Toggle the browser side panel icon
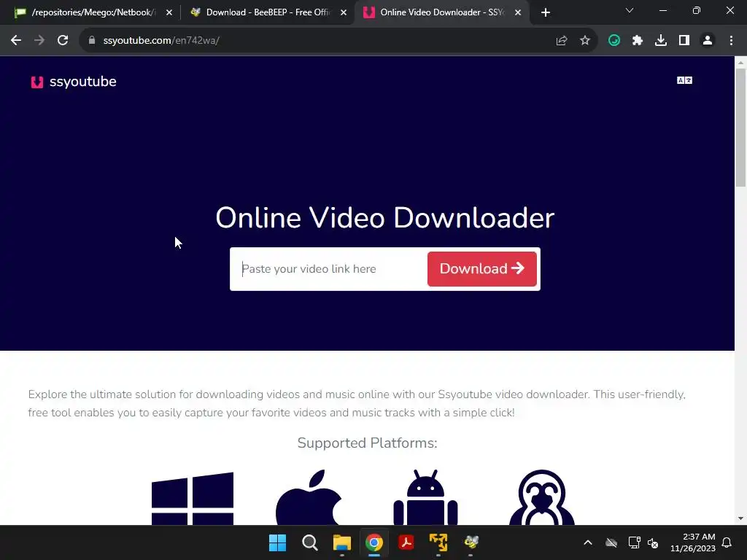747x560 pixels. (684, 41)
